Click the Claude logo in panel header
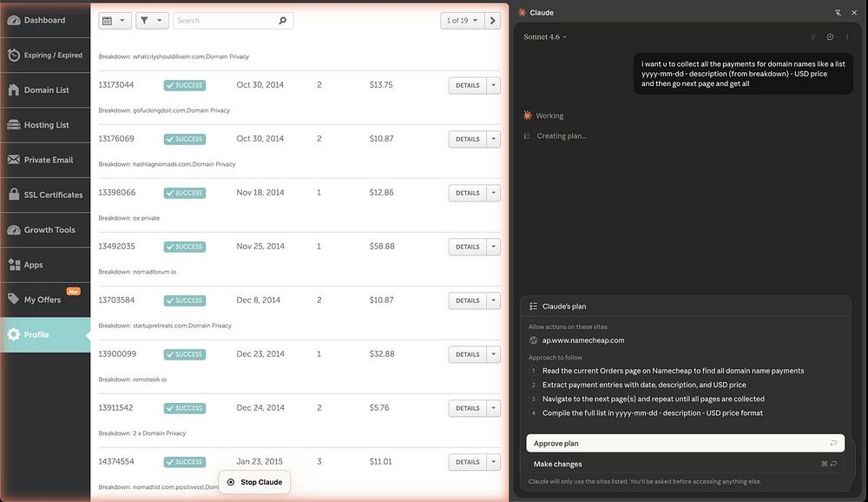 522,12
